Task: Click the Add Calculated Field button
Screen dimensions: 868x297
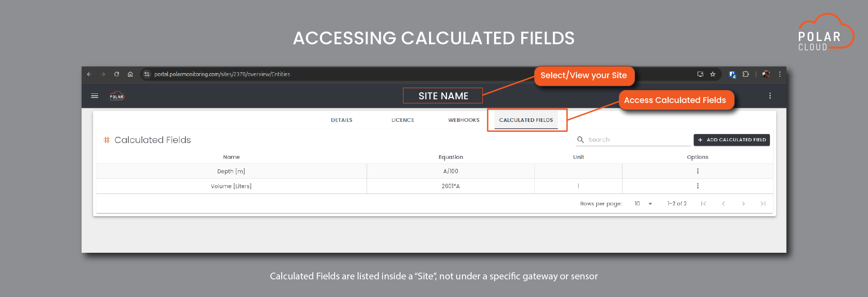Action: pos(731,140)
